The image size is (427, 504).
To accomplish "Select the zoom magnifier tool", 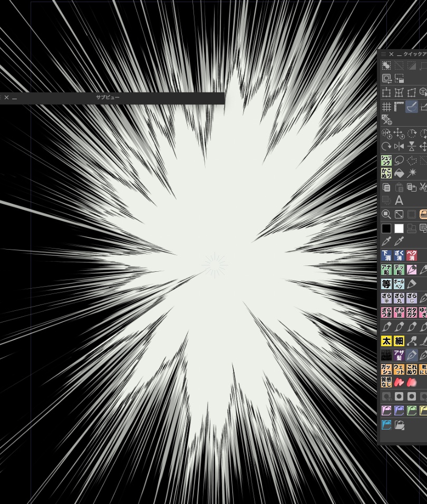I will [x=386, y=214].
